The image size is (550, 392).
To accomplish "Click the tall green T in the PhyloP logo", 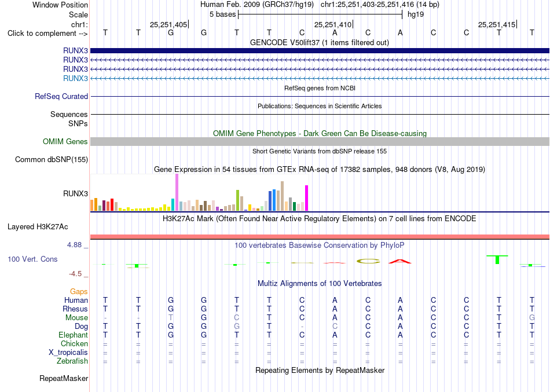I will point(497,260).
